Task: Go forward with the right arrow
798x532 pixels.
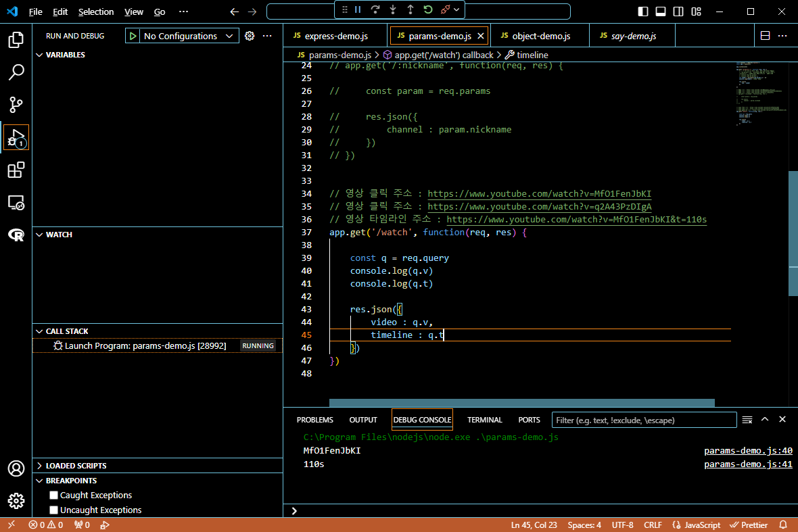Action: [252, 11]
